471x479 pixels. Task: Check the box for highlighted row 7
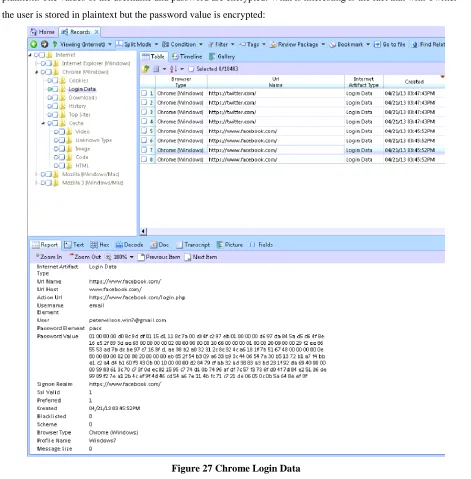[x=144, y=150]
